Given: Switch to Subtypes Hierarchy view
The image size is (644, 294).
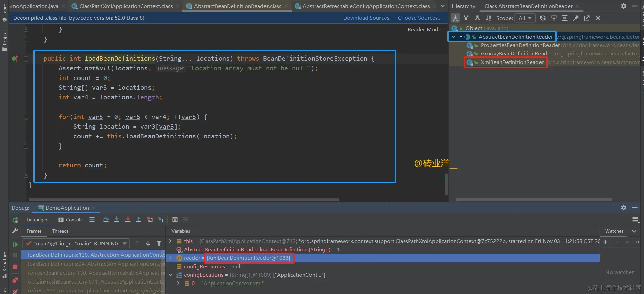Looking at the screenshot, I should 477,18.
